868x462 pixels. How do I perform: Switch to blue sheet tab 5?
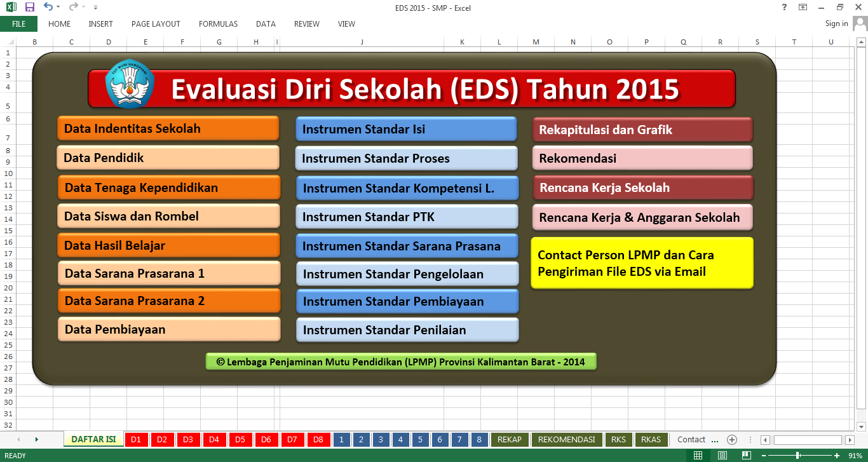click(419, 440)
